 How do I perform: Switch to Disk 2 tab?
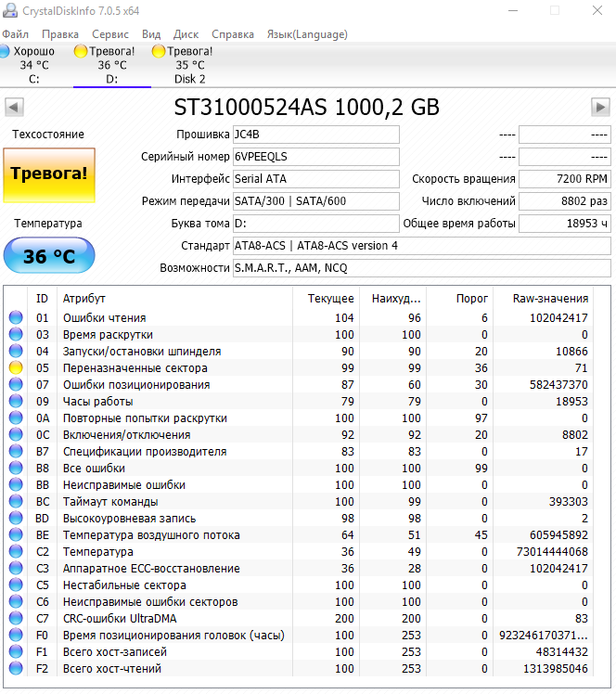coord(189,65)
